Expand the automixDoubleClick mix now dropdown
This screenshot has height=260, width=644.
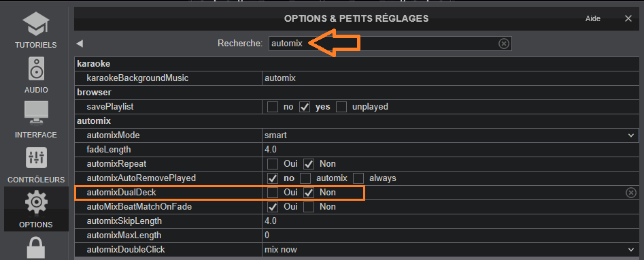pyautogui.click(x=451, y=250)
